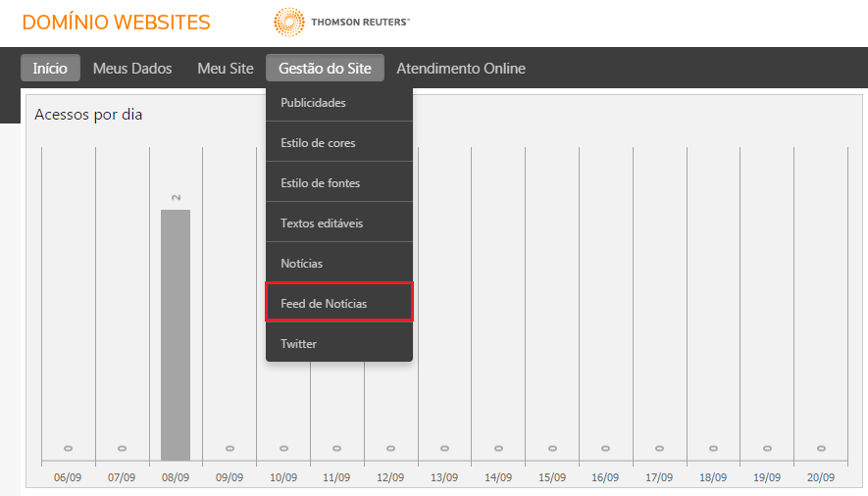This screenshot has height=496, width=868.
Task: Click the value 2 above the bar
Action: click(x=176, y=197)
